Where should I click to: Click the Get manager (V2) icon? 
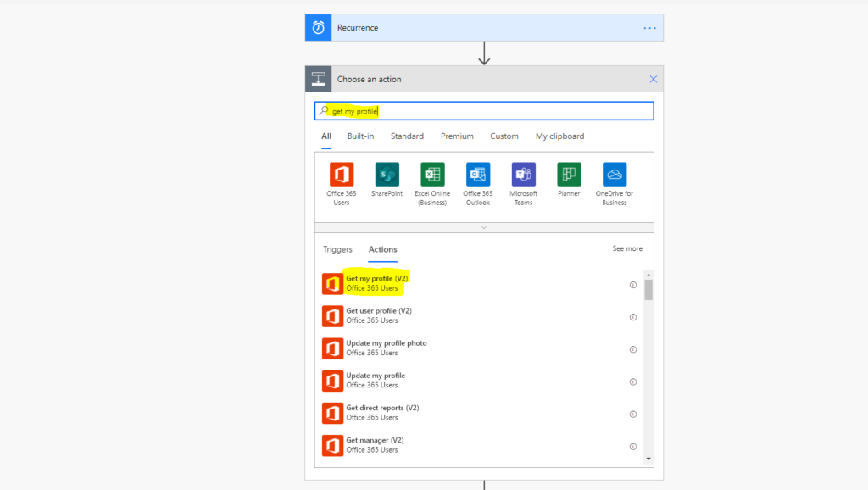332,445
